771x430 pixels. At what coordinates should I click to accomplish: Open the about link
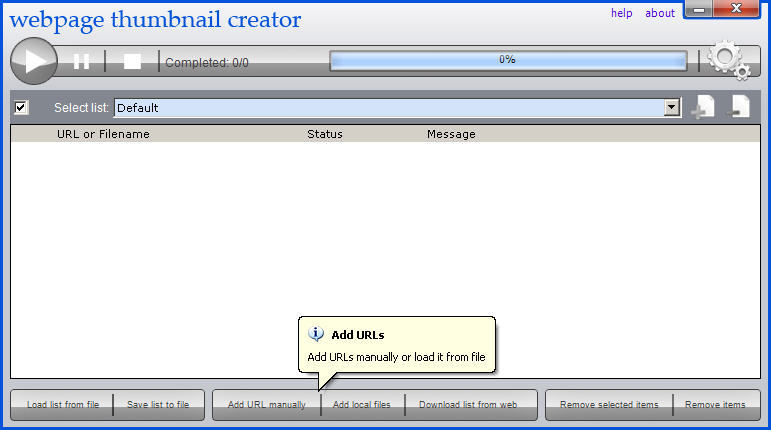(660, 13)
